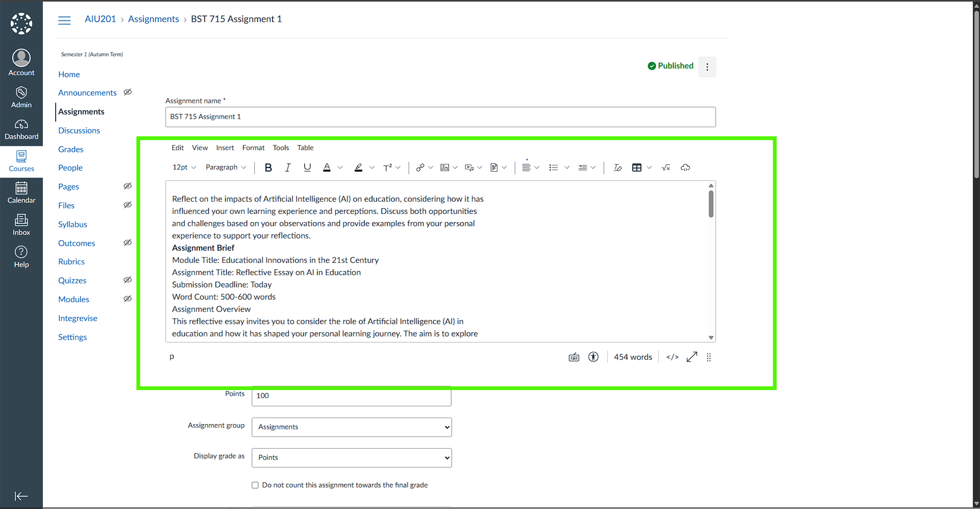Screen dimensions: 980x509
Task: Open the View menu in the editor
Action: pyautogui.click(x=200, y=148)
